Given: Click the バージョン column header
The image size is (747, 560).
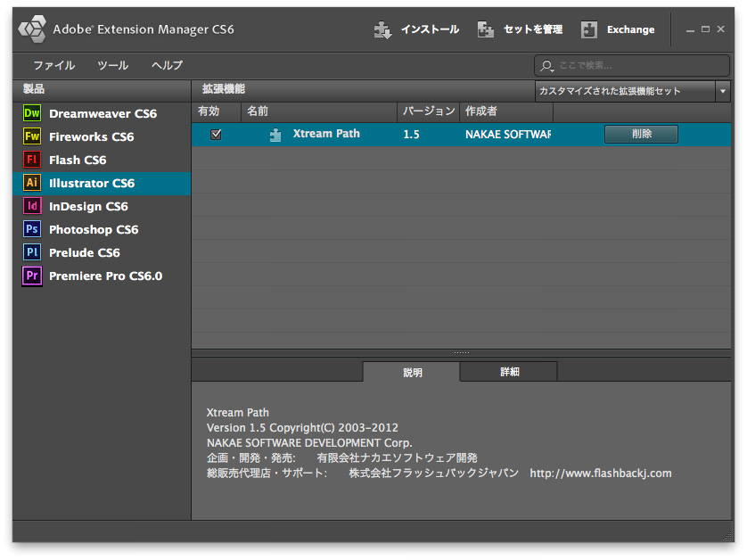Looking at the screenshot, I should point(428,111).
